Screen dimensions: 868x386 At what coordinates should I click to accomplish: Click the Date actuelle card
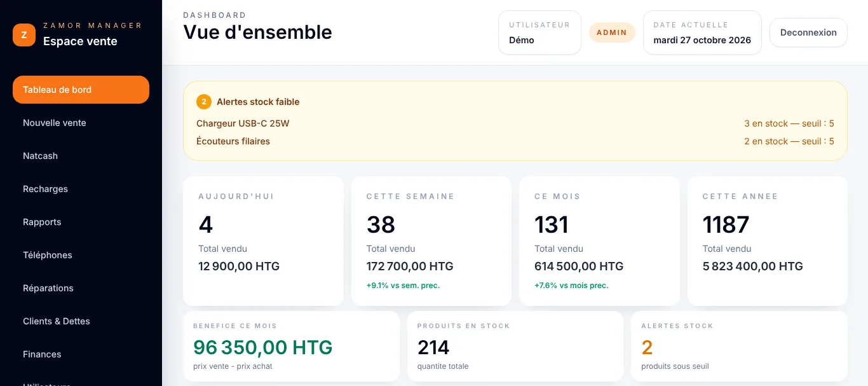point(702,32)
